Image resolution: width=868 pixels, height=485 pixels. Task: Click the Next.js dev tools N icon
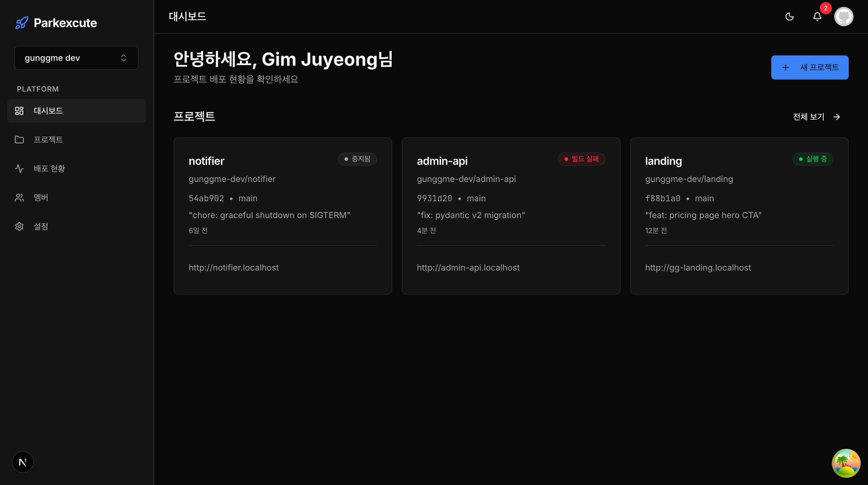click(x=23, y=462)
